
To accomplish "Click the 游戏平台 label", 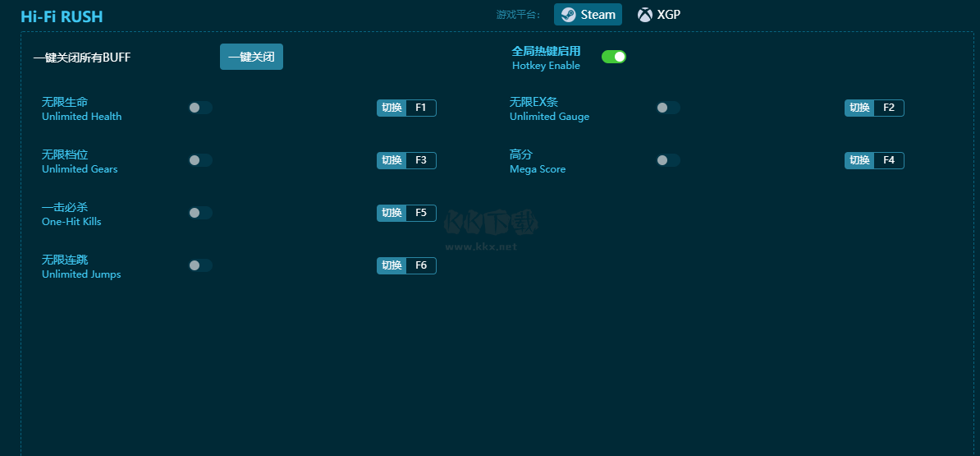I will pos(518,15).
